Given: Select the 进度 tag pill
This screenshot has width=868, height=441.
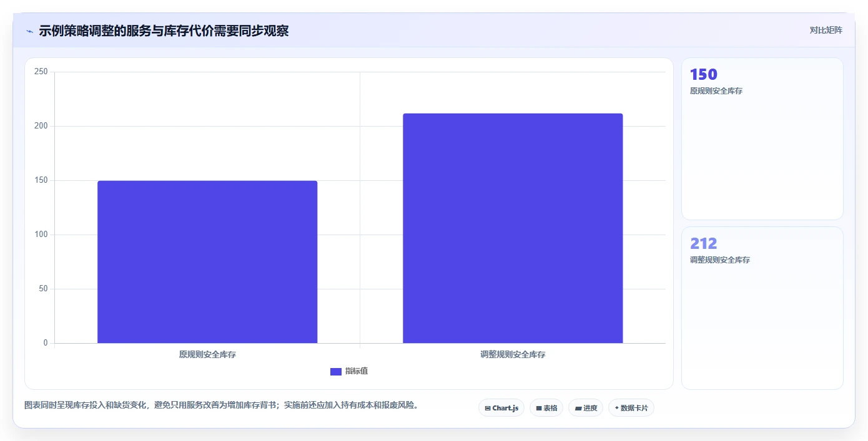Looking at the screenshot, I should (586, 408).
